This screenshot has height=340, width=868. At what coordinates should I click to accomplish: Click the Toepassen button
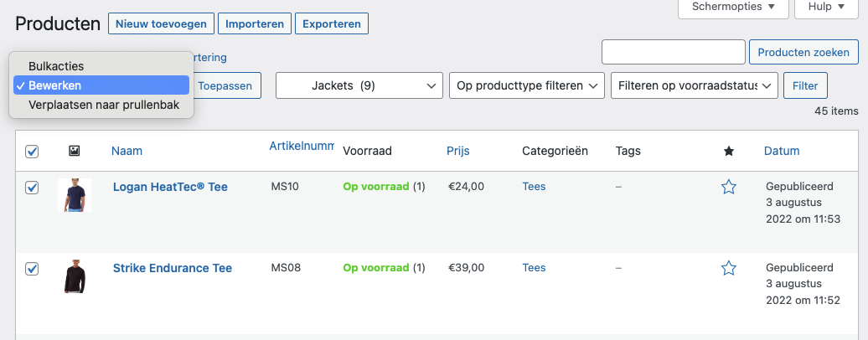(x=225, y=85)
